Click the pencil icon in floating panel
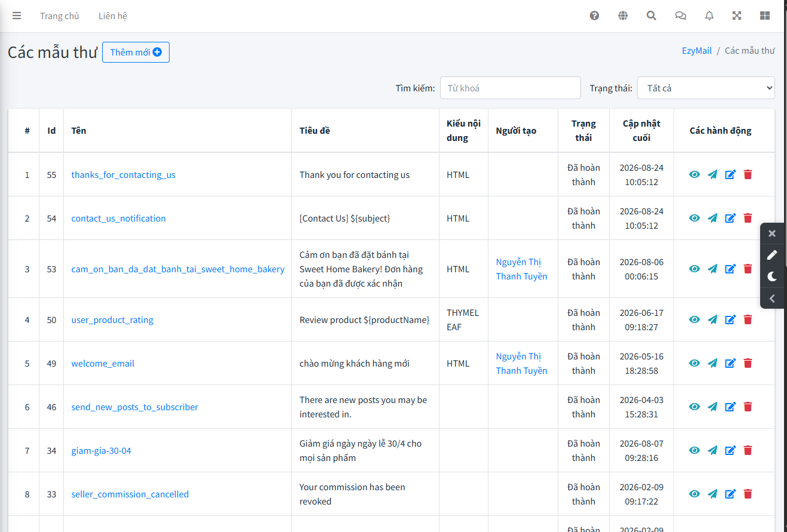Viewport: 787px width, 532px height. [x=772, y=255]
